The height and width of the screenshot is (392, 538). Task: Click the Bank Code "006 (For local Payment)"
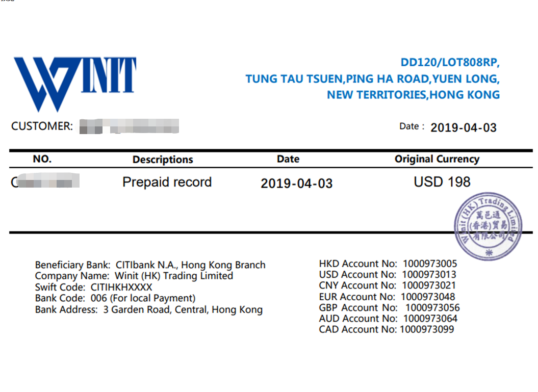click(x=143, y=298)
